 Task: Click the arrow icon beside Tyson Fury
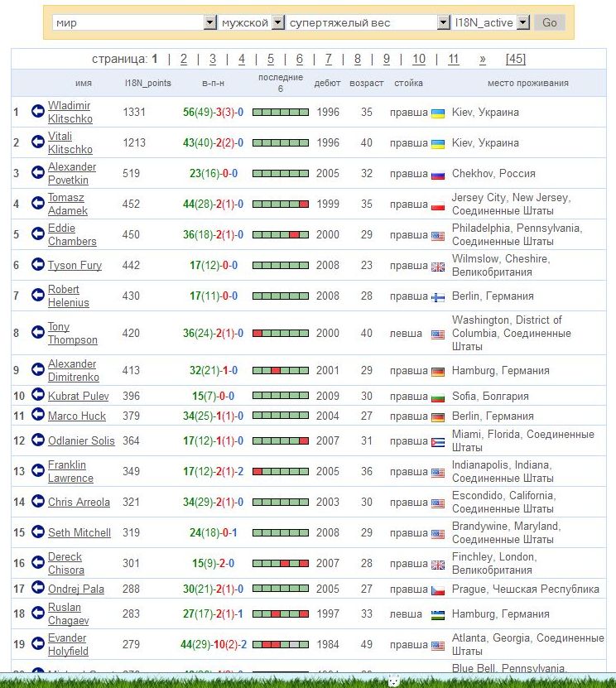tap(37, 264)
